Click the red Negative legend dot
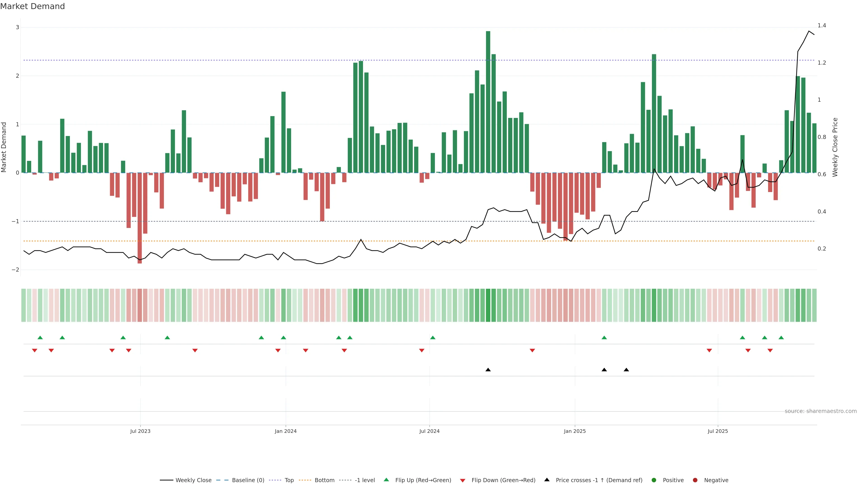 [x=695, y=480]
